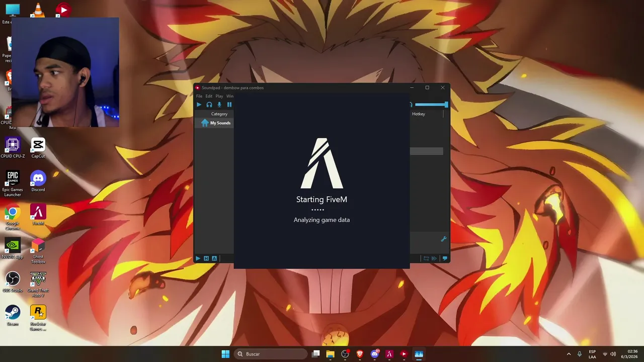Open CapCut desktop shortcut
This screenshot has width=644, height=362.
pyautogui.click(x=38, y=149)
